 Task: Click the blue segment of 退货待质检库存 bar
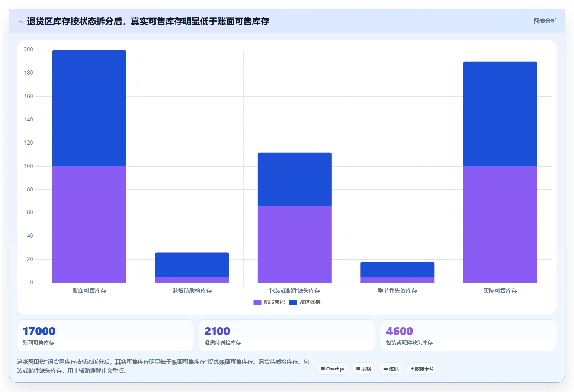(x=192, y=265)
